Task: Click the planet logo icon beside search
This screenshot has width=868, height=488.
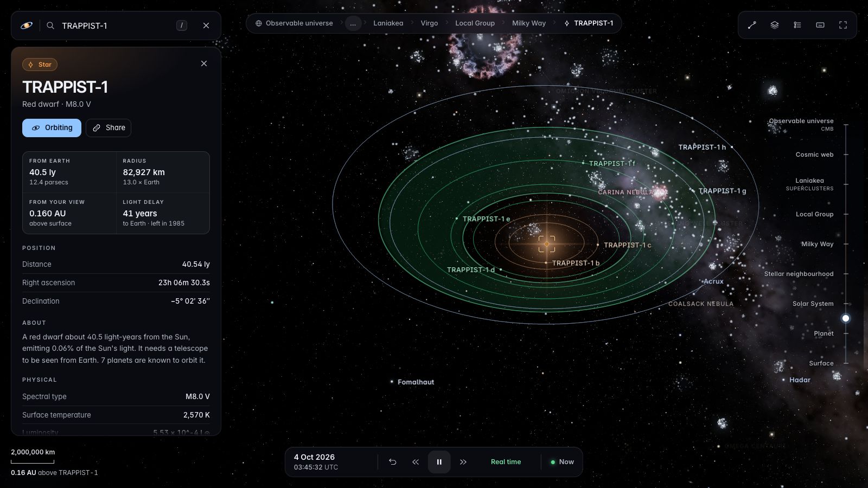Action: coord(27,25)
